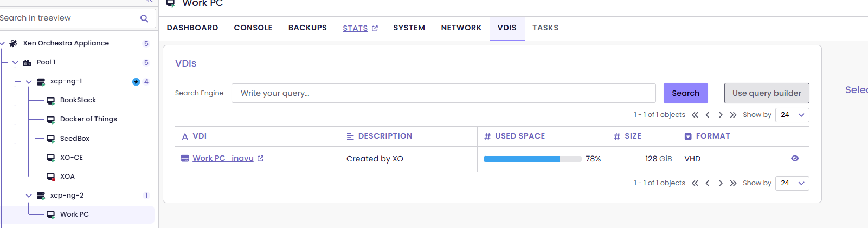Click the master star badge on xcp-ng-1

[x=136, y=82]
